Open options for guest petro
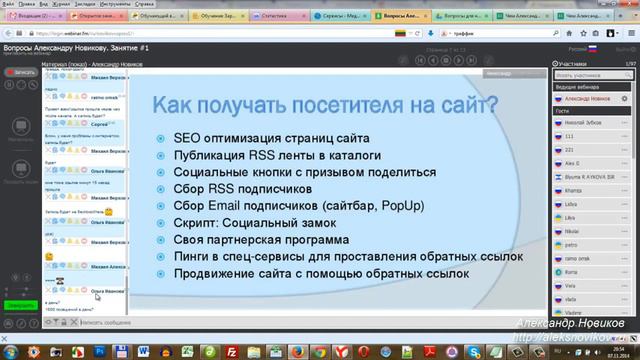640x360 pixels. [624, 245]
